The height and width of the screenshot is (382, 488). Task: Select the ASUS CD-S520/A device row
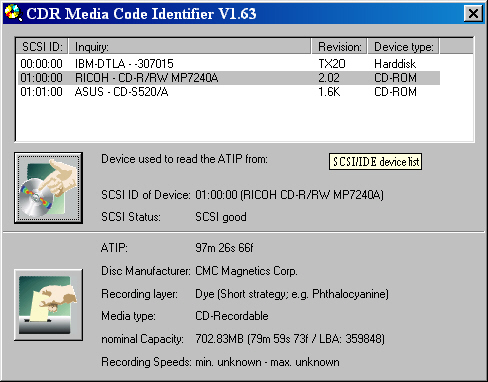click(x=229, y=92)
